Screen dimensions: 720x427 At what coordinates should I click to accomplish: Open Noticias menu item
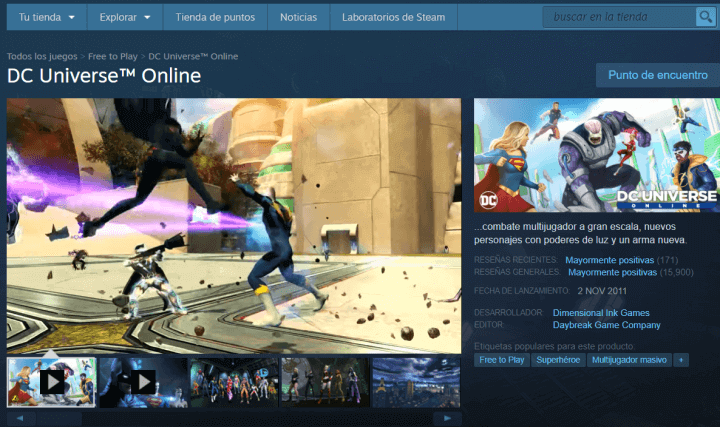[x=298, y=17]
